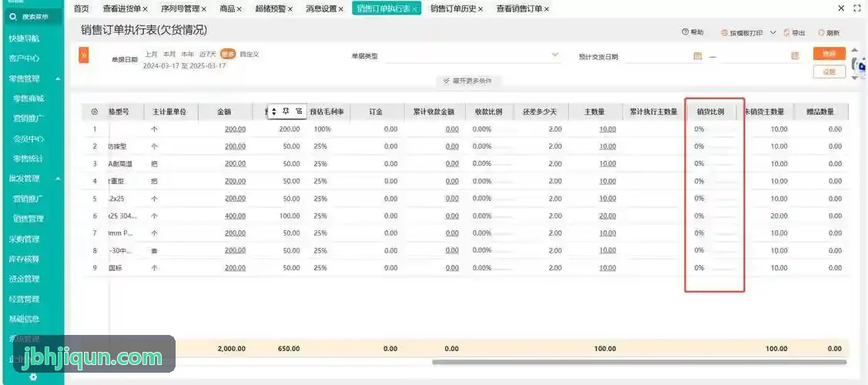Switch to the 首页 tab

82,8
